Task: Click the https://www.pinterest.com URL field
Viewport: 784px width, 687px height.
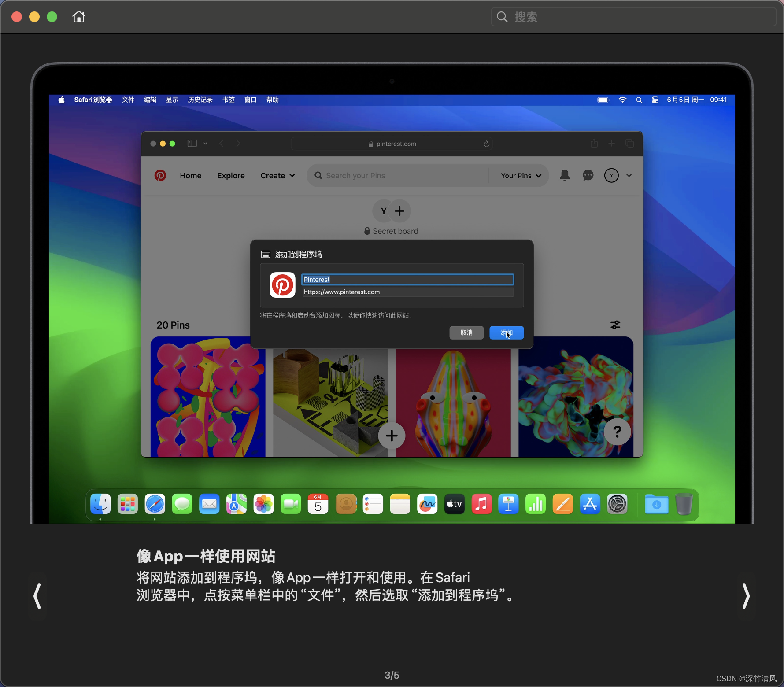Action: [408, 292]
